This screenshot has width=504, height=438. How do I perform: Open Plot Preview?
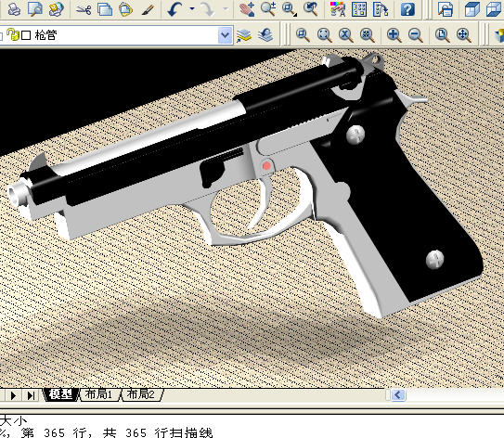34,9
